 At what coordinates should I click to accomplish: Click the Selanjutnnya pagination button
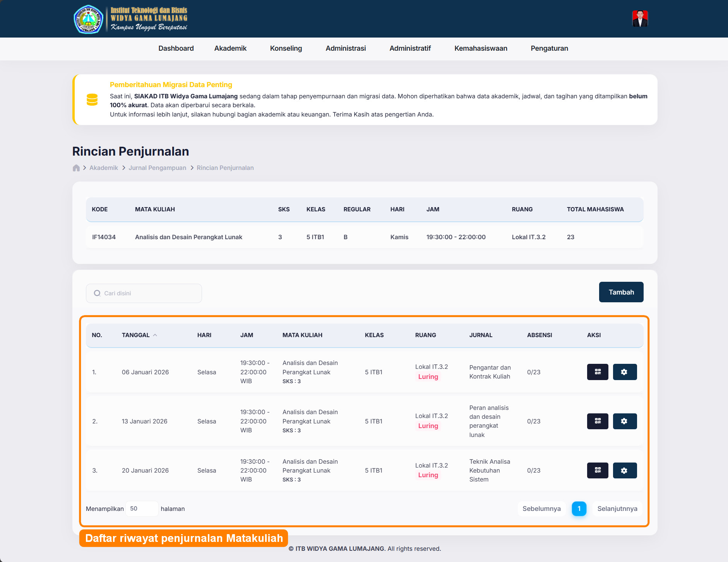617,509
